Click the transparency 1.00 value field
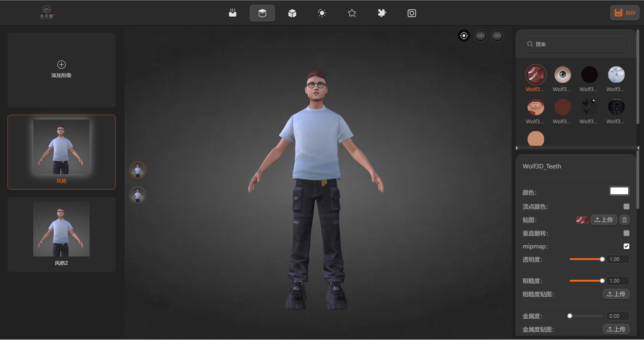The image size is (644, 340). [618, 259]
